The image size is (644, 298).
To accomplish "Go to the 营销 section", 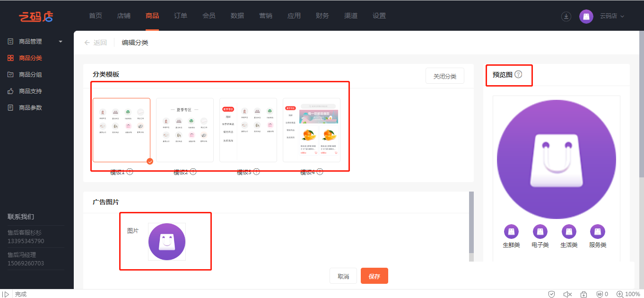I will pos(266,16).
